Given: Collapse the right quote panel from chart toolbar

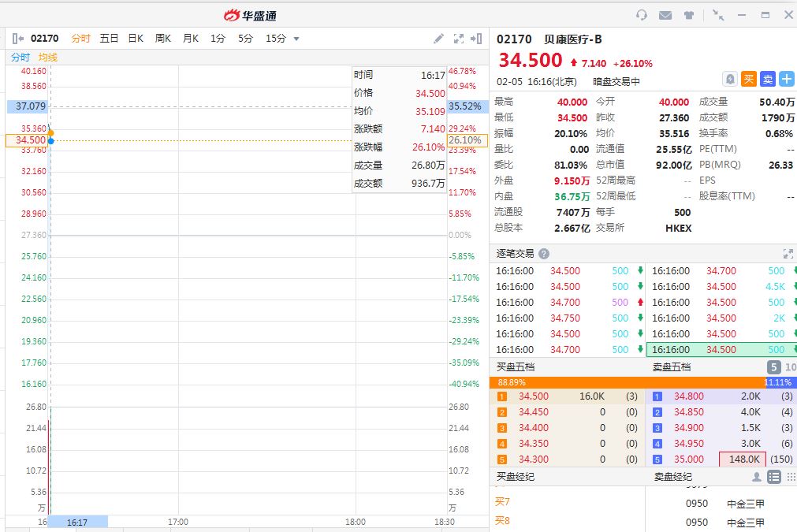Looking at the screenshot, I should coord(476,39).
